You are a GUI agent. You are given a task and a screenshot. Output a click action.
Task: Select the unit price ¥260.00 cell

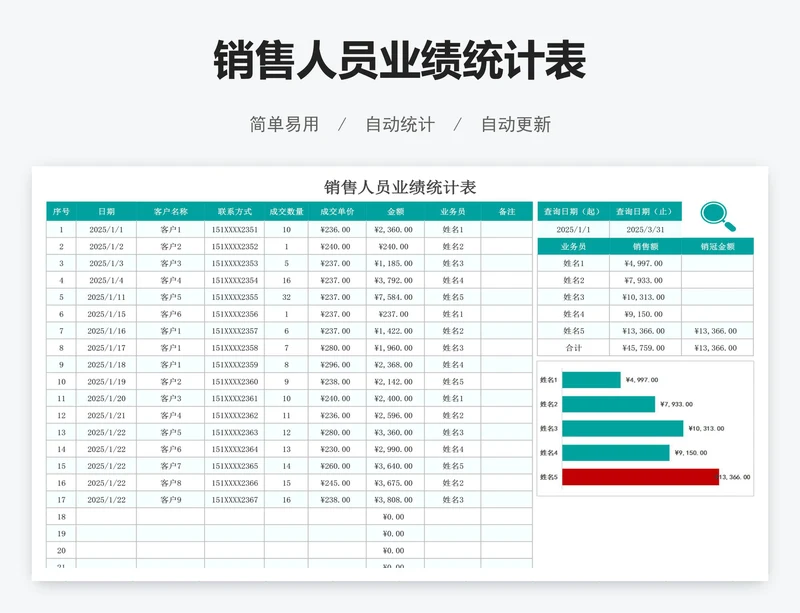click(x=337, y=466)
